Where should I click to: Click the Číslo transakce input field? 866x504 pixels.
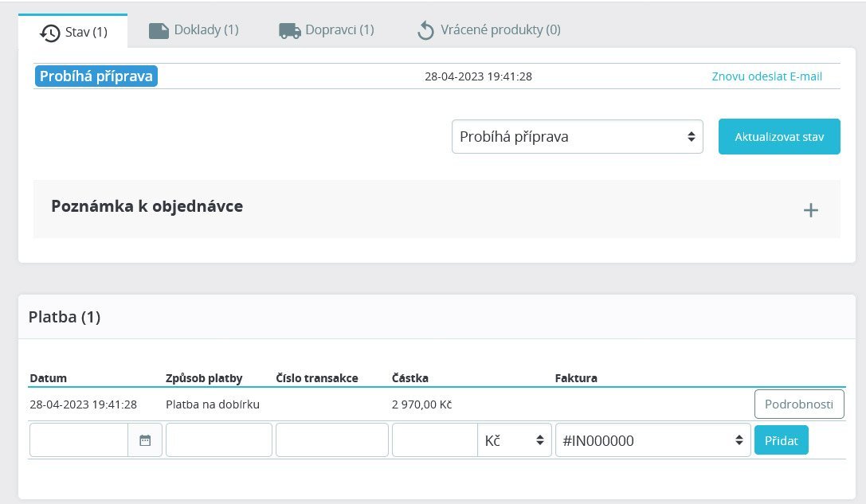coord(332,440)
